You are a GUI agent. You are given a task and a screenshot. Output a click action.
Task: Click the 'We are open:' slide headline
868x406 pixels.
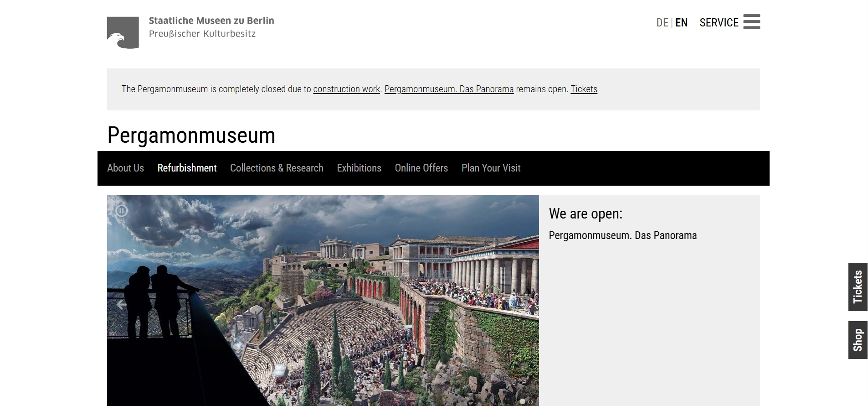pyautogui.click(x=586, y=213)
